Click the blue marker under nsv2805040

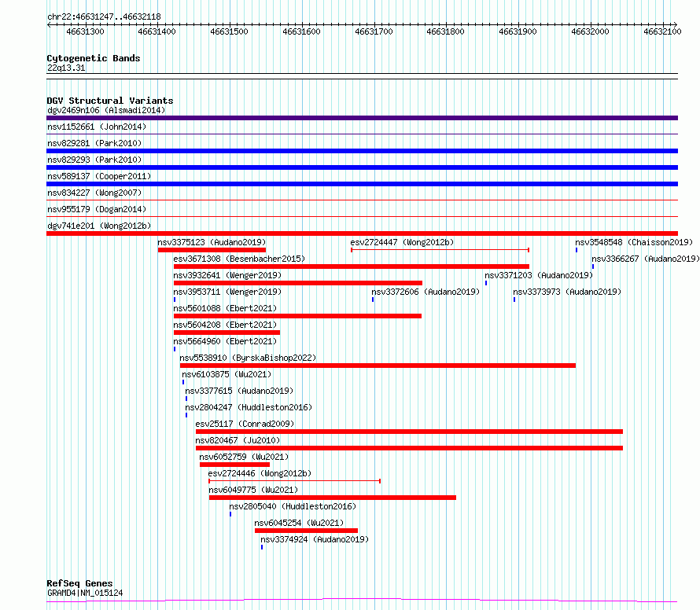(x=230, y=514)
